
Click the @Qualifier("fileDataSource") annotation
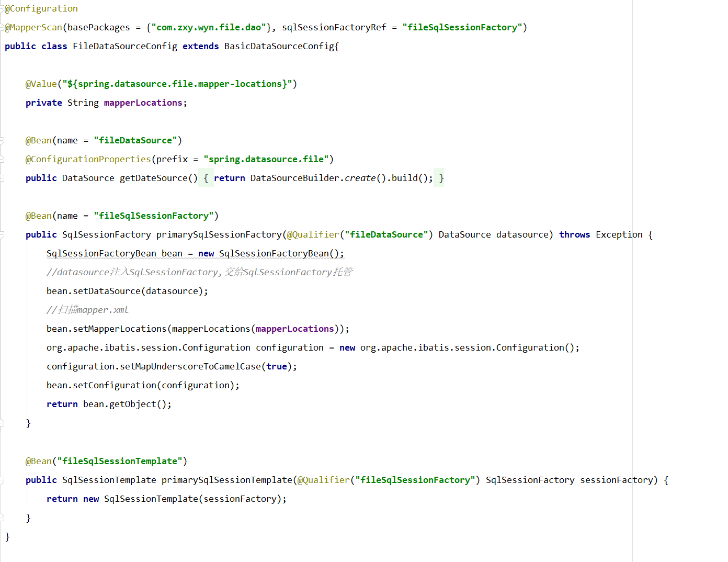pyautogui.click(x=360, y=234)
